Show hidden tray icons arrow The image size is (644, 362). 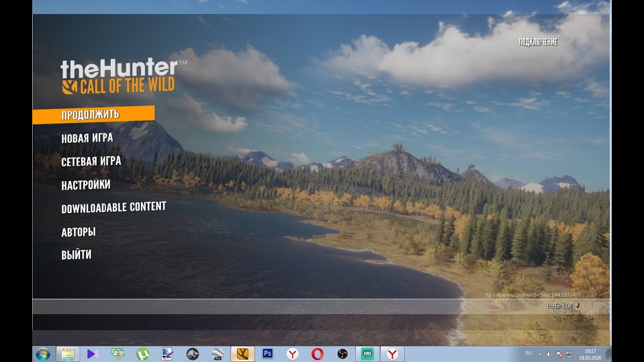click(x=540, y=354)
